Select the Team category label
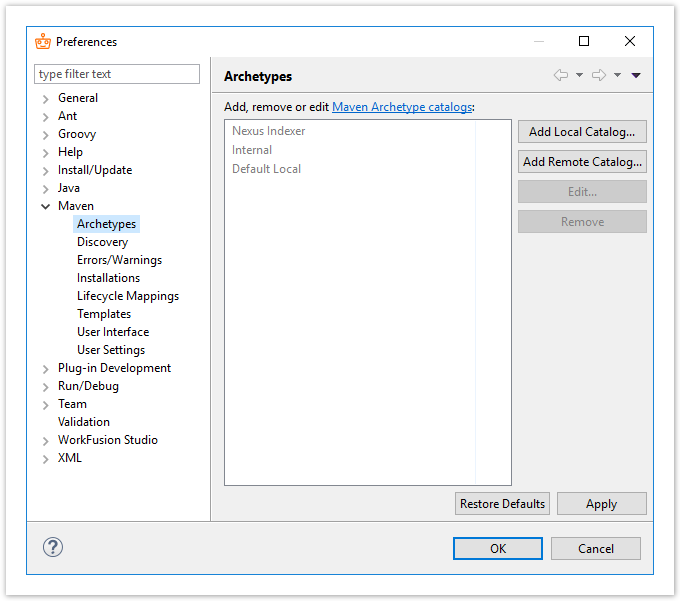 72,404
